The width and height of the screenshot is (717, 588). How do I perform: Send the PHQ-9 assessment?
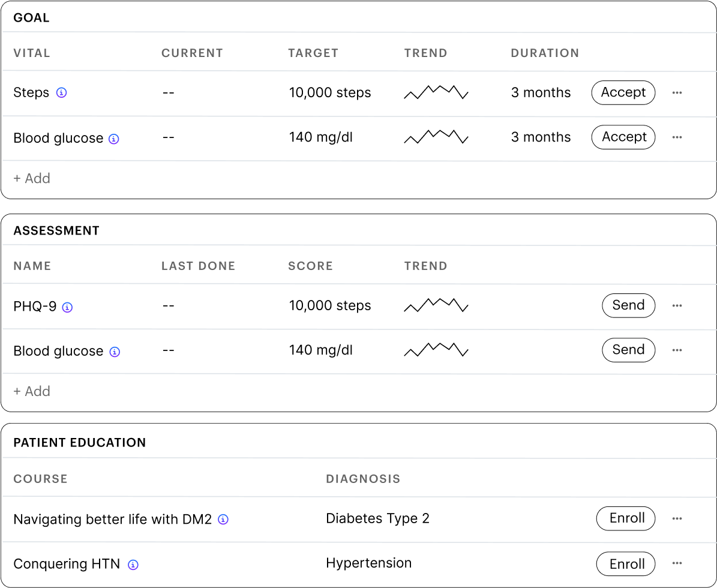628,305
